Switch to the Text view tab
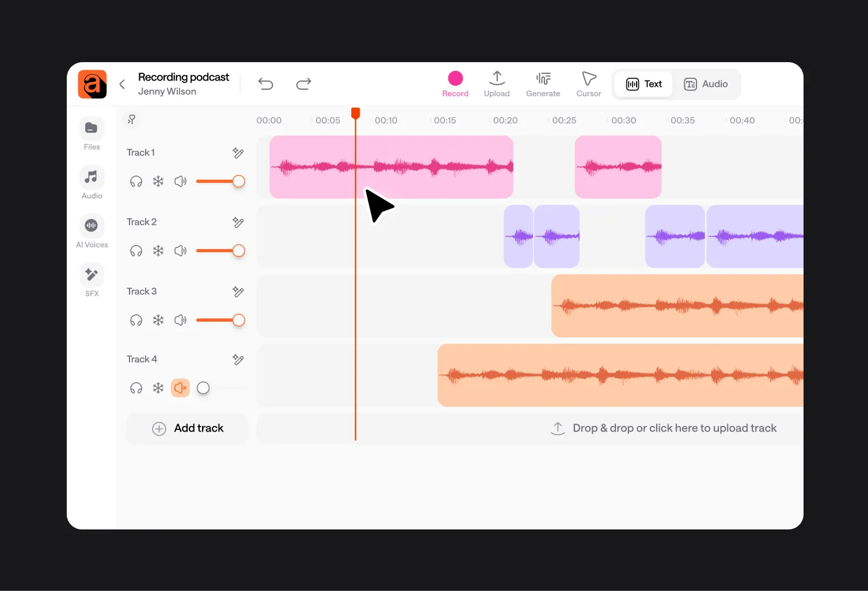Viewport: 868px width, 591px height. point(644,84)
